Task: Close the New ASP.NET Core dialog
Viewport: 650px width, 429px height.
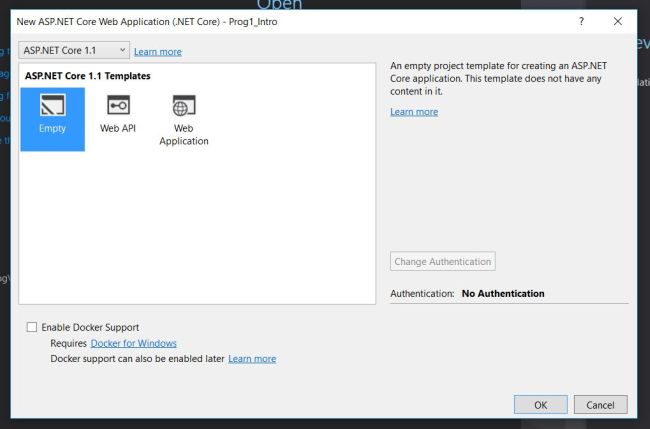Action: tap(617, 21)
